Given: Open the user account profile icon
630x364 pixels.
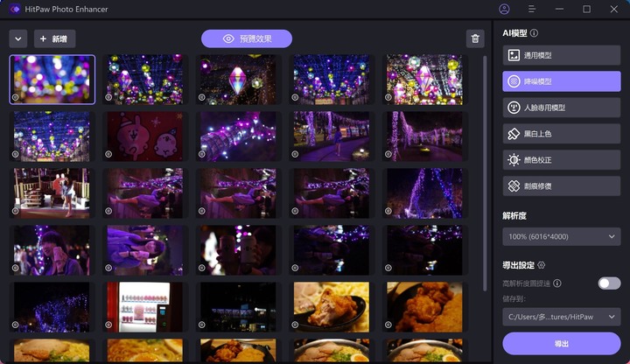Looking at the screenshot, I should 504,9.
